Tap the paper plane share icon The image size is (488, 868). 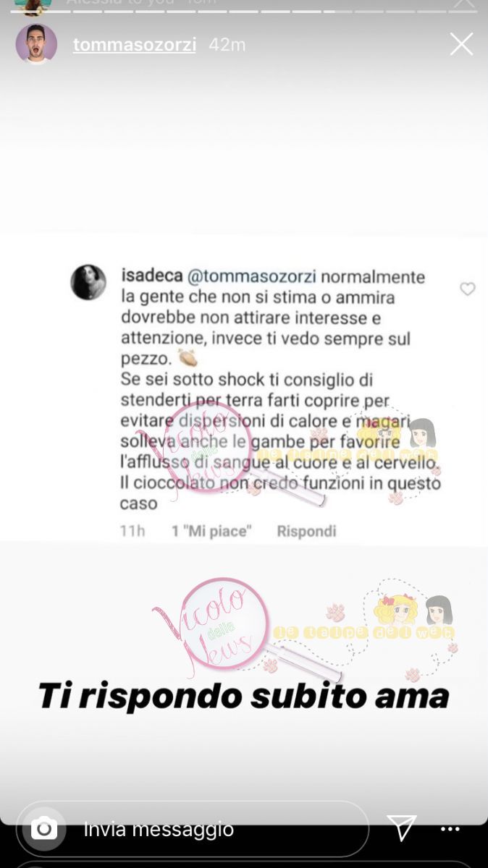coord(401,827)
